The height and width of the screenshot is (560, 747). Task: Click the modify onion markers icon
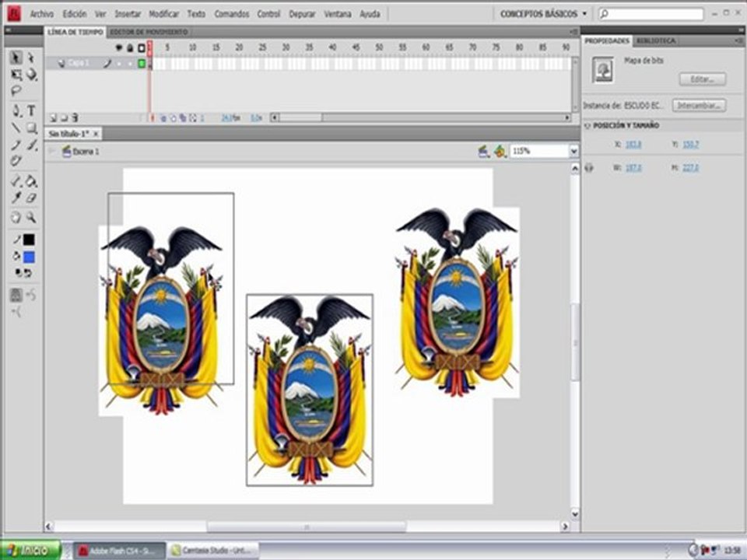[192, 117]
